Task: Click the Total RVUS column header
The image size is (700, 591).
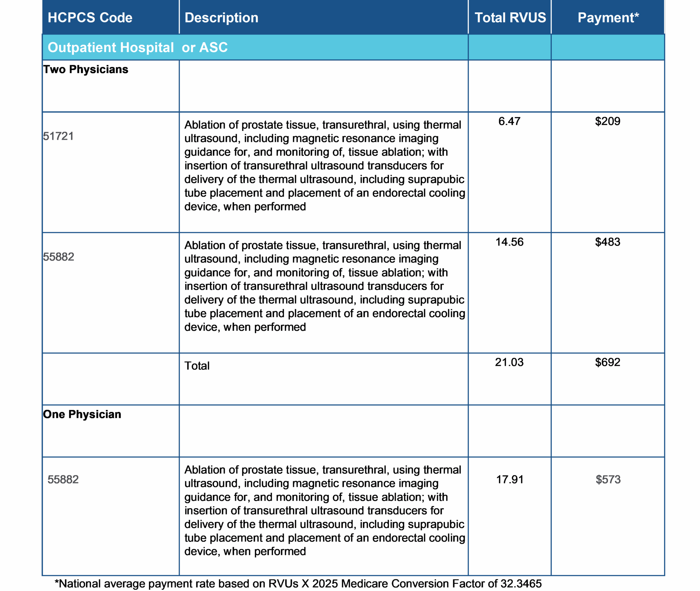Action: coord(510,18)
